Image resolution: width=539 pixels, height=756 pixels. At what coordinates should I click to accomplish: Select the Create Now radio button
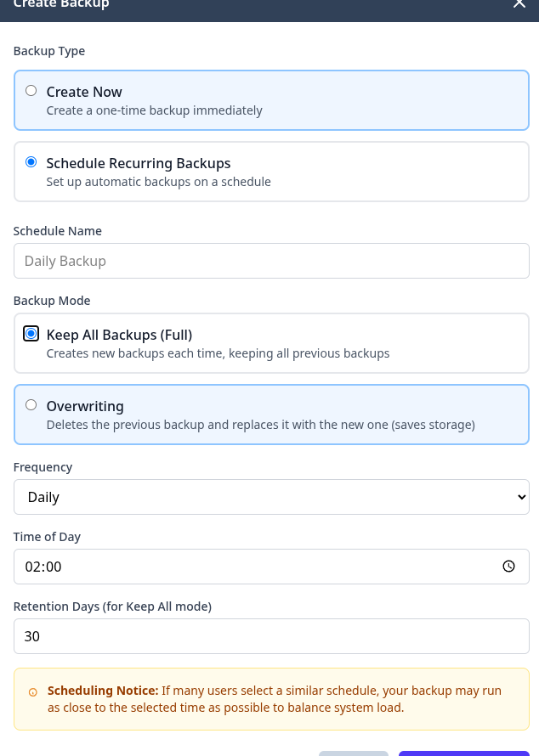point(31,91)
